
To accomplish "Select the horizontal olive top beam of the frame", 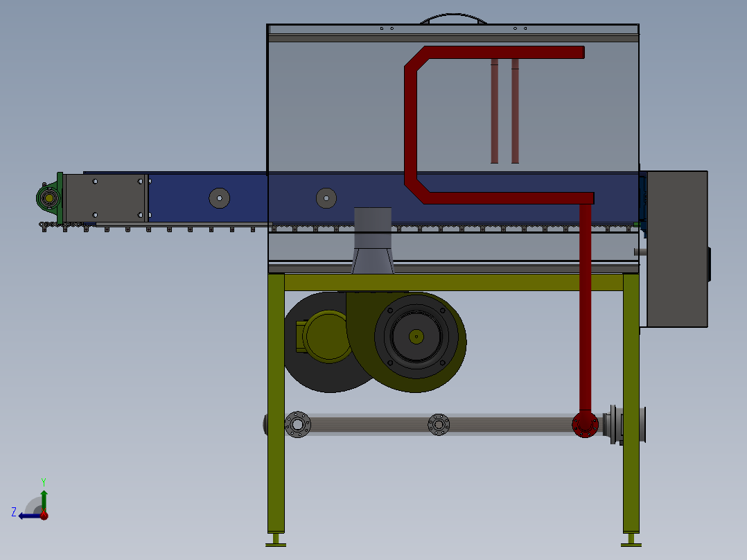I will click(453, 283).
